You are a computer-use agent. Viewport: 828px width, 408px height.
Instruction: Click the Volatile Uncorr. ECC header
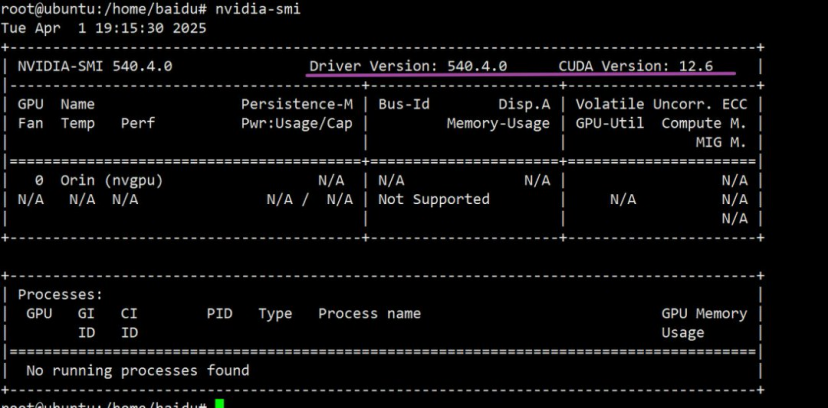[x=661, y=105]
